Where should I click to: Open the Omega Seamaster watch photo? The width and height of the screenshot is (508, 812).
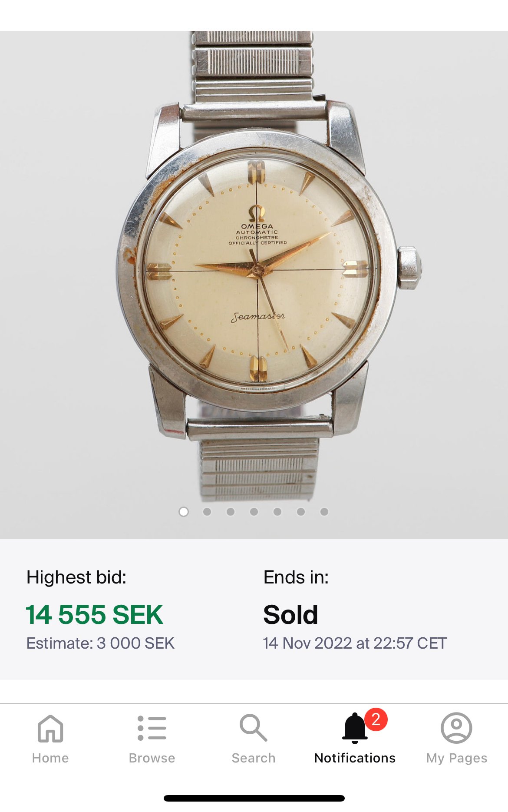[x=256, y=269]
